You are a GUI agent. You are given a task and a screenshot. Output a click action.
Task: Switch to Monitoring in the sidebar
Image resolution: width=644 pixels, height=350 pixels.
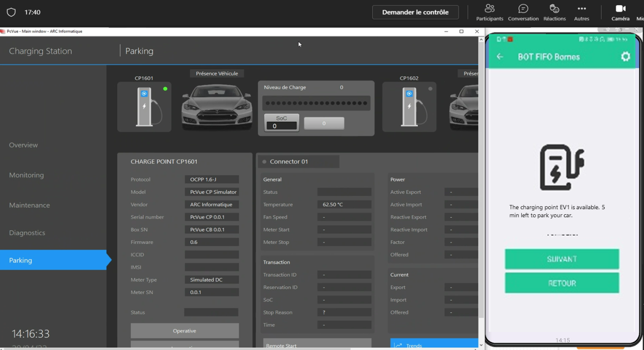(27, 175)
